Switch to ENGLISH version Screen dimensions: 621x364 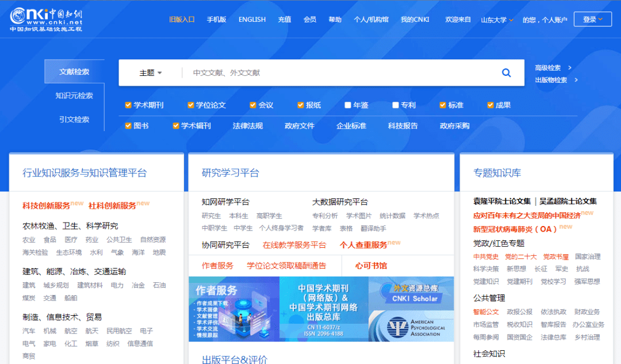(x=252, y=20)
